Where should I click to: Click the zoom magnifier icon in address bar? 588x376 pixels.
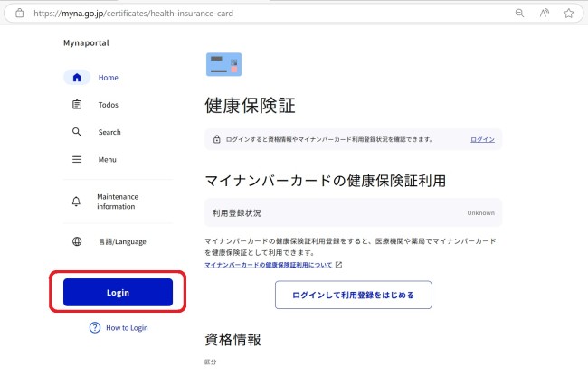click(x=519, y=14)
